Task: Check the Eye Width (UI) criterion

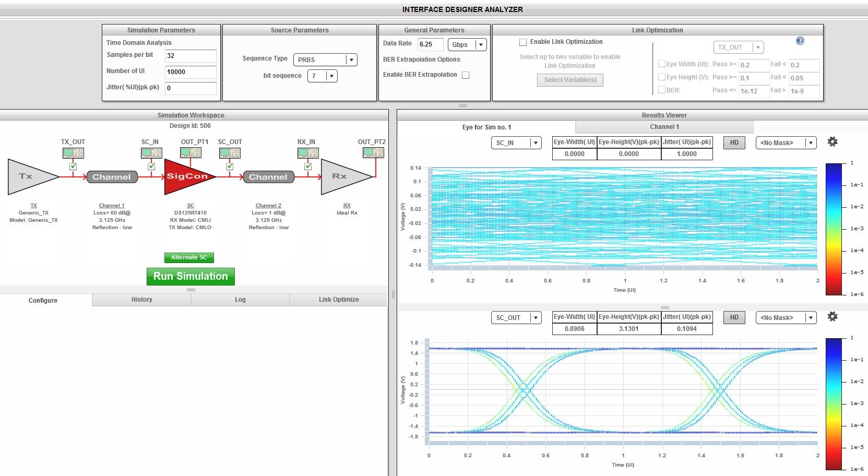Action: [662, 64]
